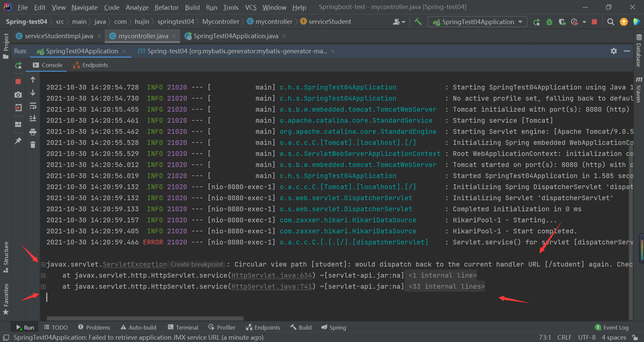Take a thread dump with camera icon
The height and width of the screenshot is (342, 644).
(x=18, y=95)
